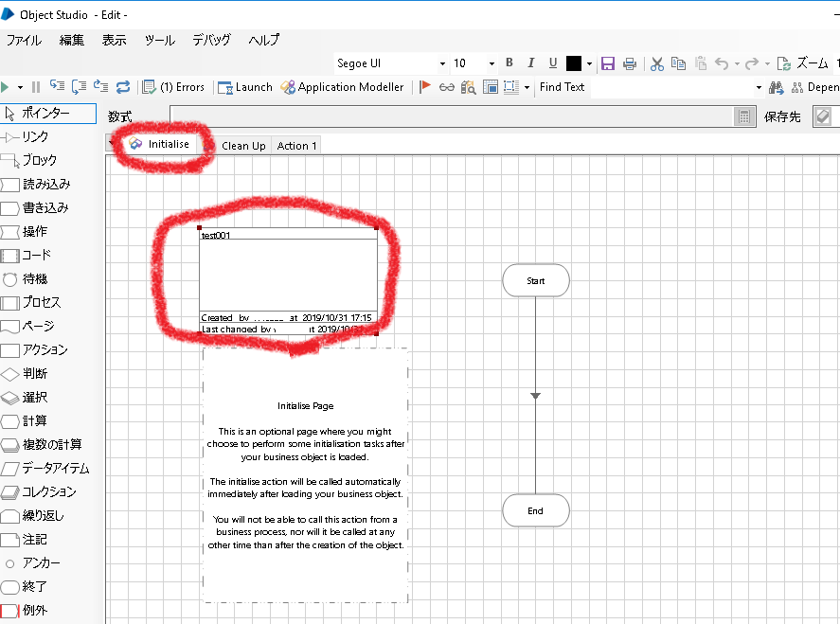Click the full screen window icon

[x=491, y=87]
